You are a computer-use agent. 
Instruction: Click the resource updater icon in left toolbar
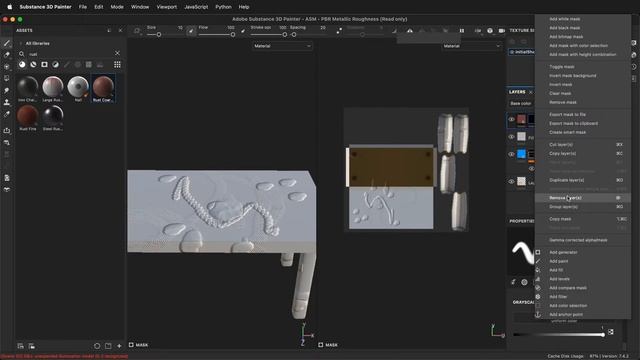(7, 178)
